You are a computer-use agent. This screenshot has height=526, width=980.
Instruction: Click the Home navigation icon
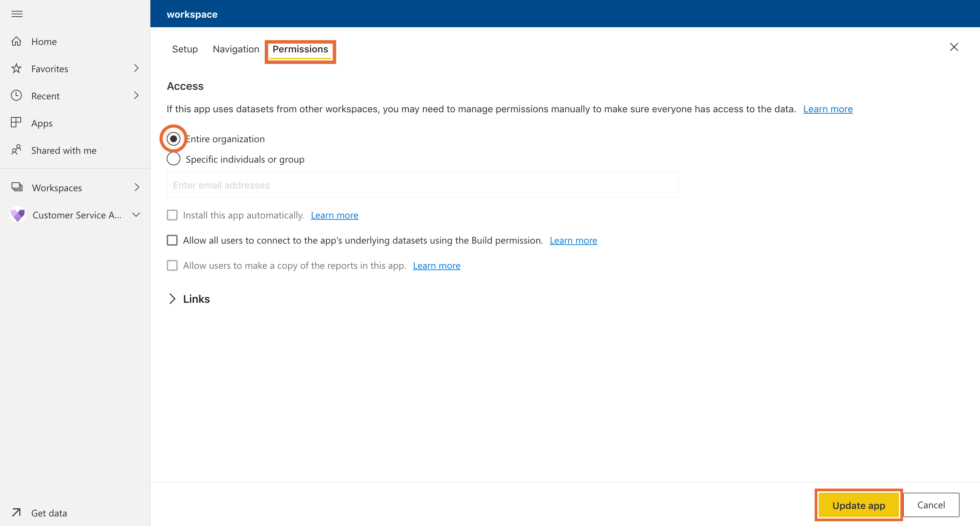click(17, 41)
